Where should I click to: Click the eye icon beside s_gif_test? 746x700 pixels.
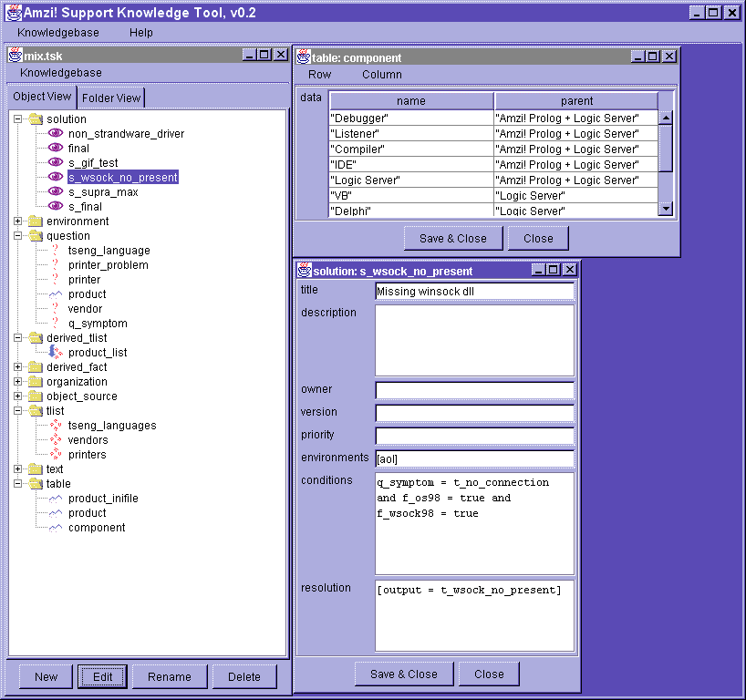tap(56, 162)
